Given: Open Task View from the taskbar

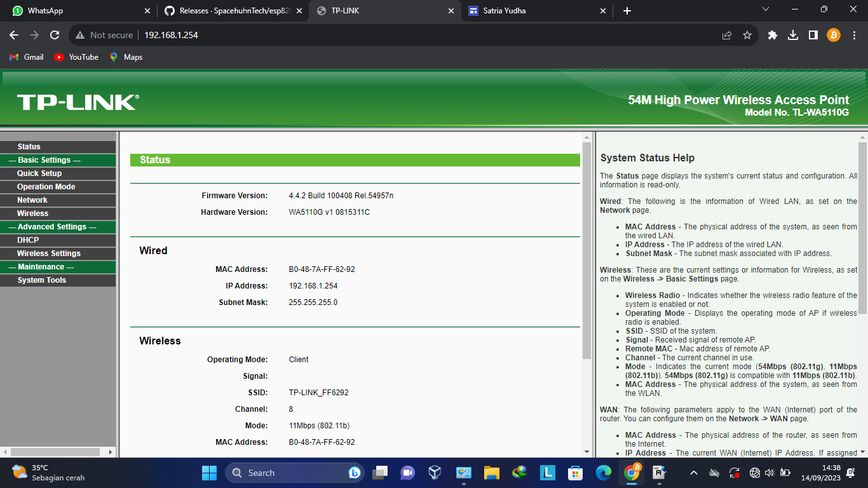Looking at the screenshot, I should pyautogui.click(x=381, y=473).
